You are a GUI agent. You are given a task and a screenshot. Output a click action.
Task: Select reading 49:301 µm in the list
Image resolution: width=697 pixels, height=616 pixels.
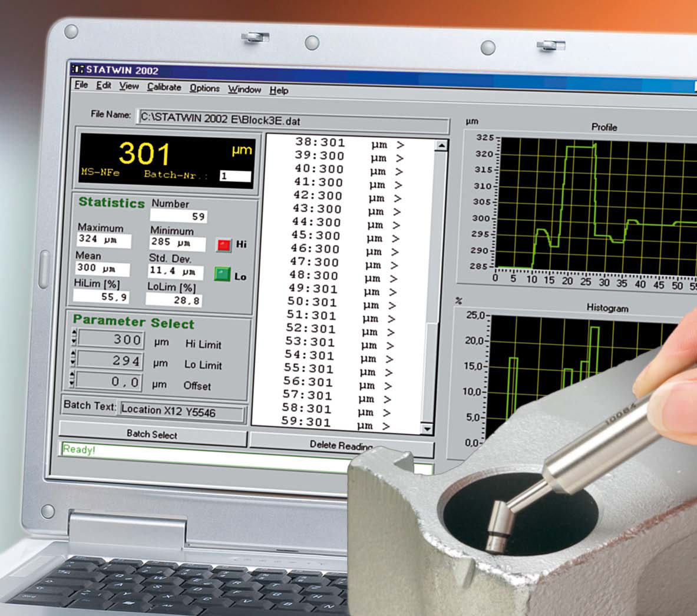[342, 290]
